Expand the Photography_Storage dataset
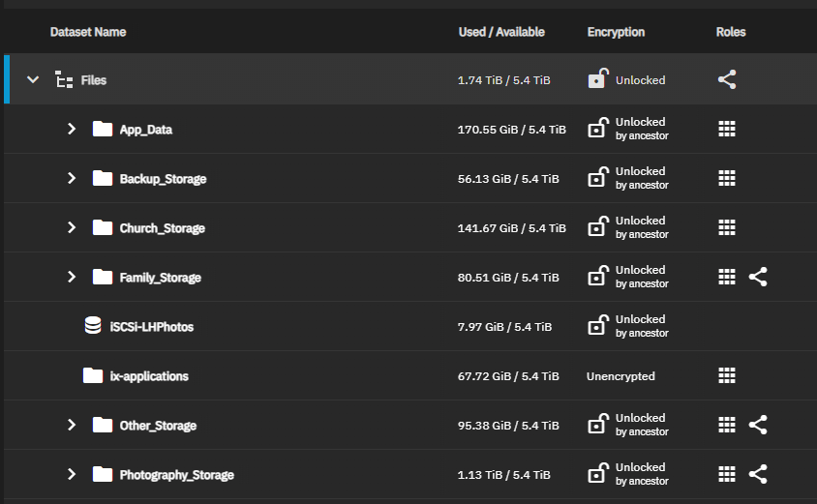Image resolution: width=817 pixels, height=504 pixels. (71, 474)
